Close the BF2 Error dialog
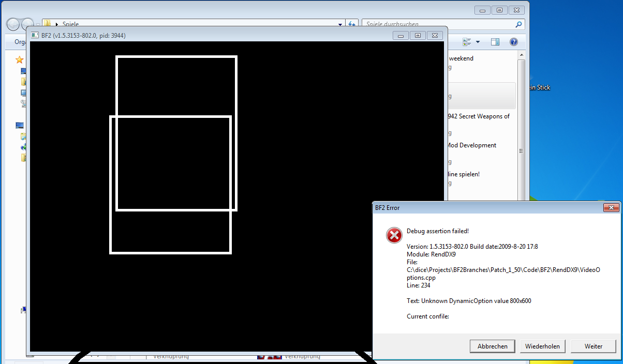The image size is (623, 364). (611, 207)
